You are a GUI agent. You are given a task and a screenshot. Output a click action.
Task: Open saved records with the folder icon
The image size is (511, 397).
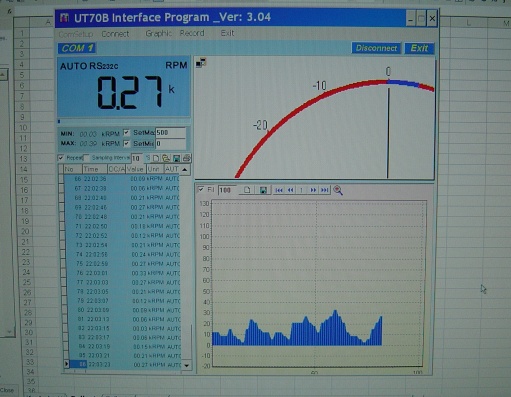point(166,158)
